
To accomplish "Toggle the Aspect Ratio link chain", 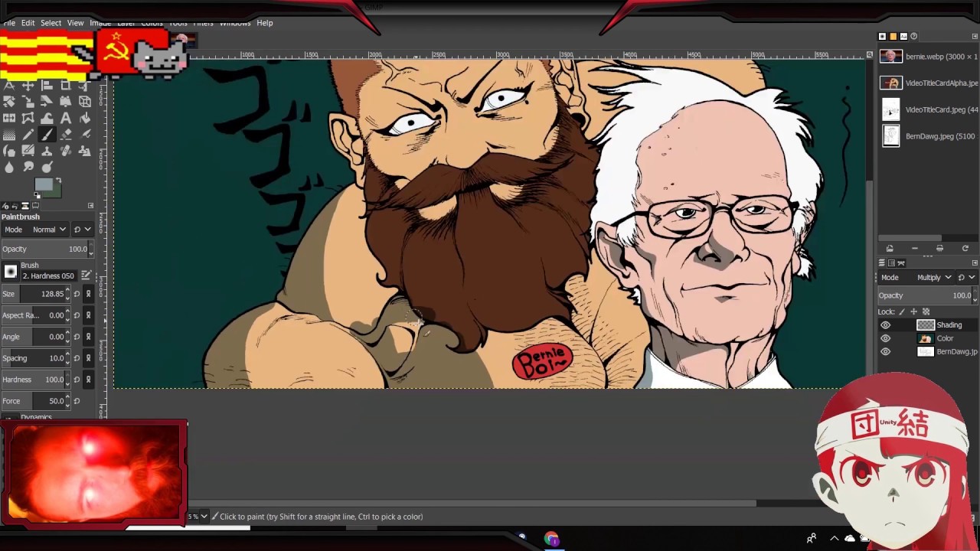I will click(x=88, y=315).
